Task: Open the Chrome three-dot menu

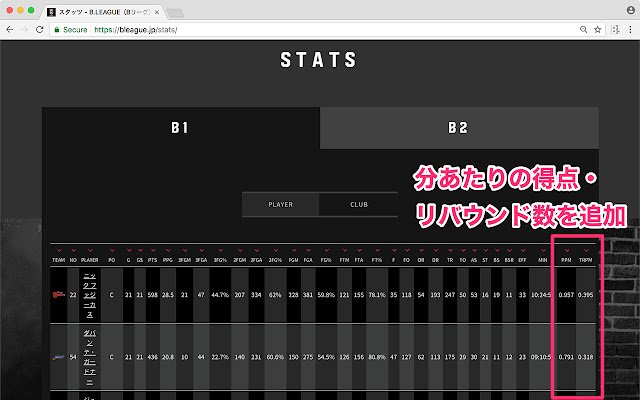Action: coord(631,29)
